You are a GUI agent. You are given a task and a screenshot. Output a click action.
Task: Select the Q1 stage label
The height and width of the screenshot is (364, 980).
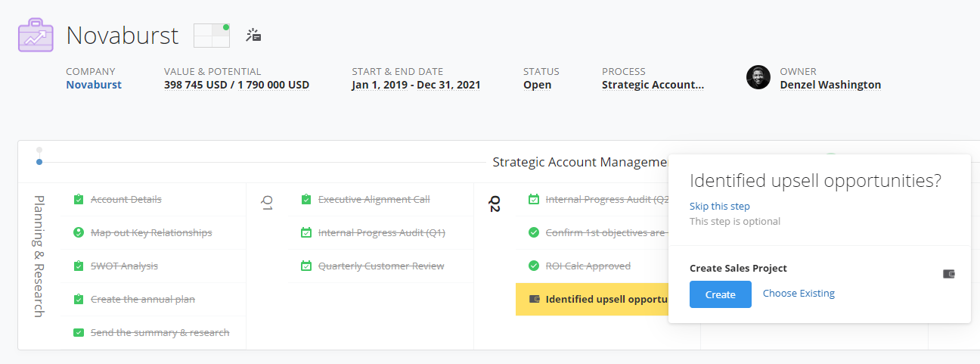(x=267, y=203)
